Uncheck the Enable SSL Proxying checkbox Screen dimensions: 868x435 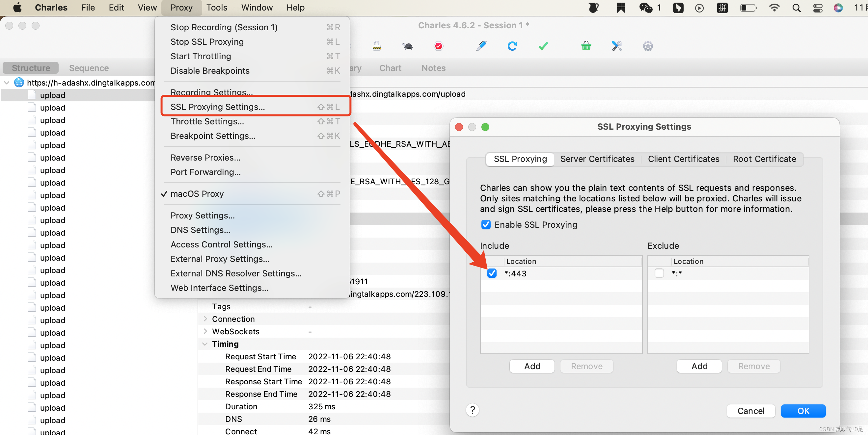[486, 224]
